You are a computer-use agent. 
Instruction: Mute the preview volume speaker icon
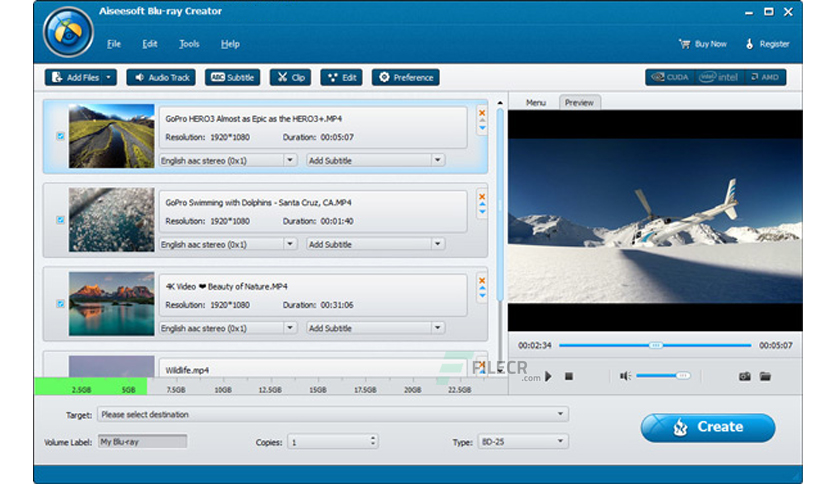coord(625,376)
